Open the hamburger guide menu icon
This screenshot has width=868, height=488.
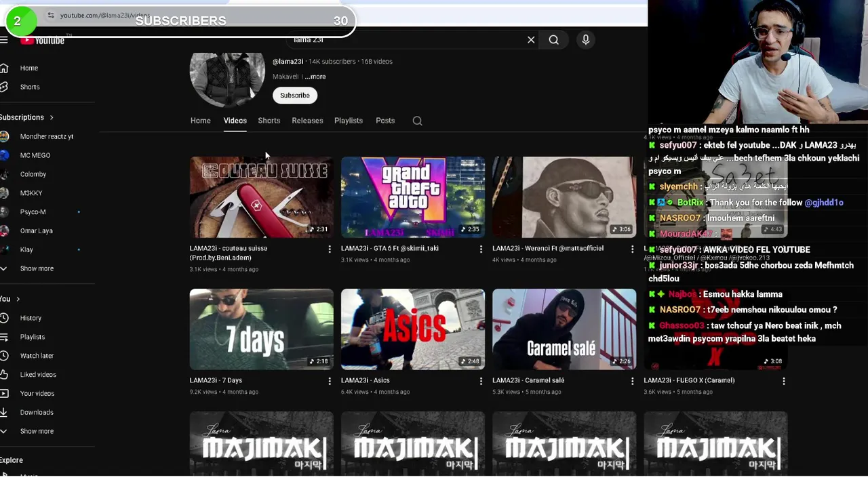(x=4, y=41)
